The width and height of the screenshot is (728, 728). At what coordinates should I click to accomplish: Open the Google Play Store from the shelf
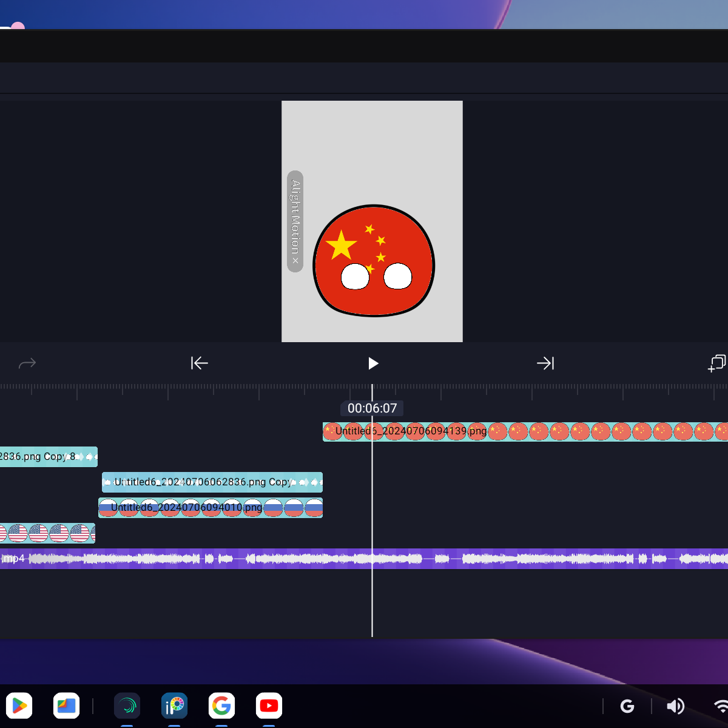click(19, 706)
